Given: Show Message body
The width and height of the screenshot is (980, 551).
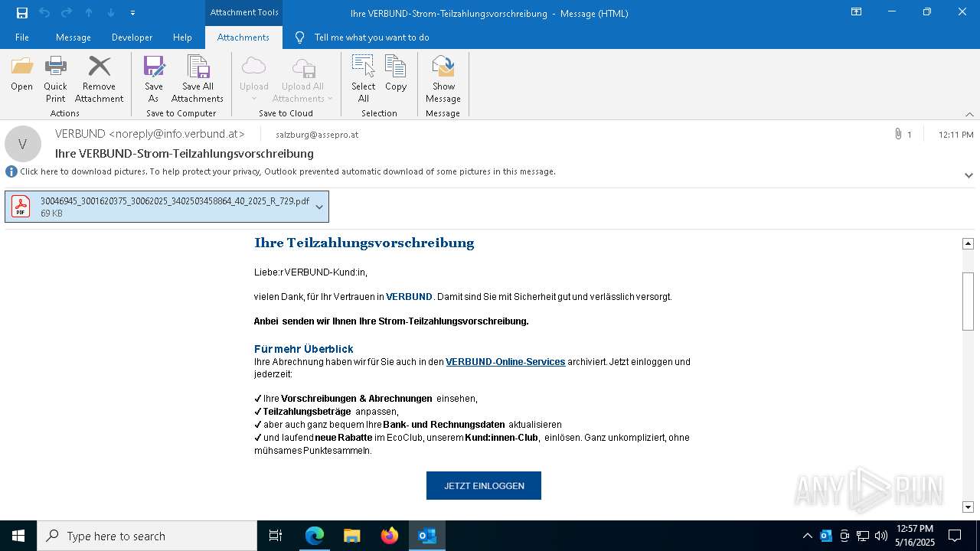Looking at the screenshot, I should click(x=443, y=80).
